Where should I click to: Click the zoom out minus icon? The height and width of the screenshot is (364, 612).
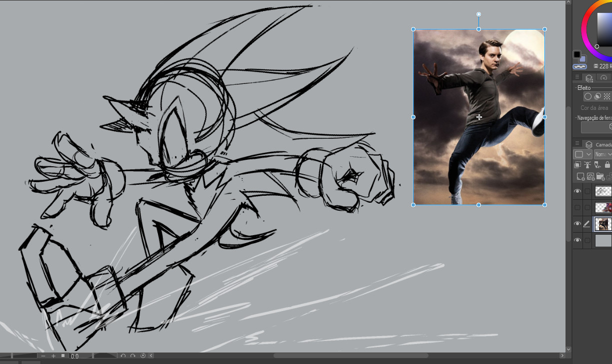(x=43, y=356)
